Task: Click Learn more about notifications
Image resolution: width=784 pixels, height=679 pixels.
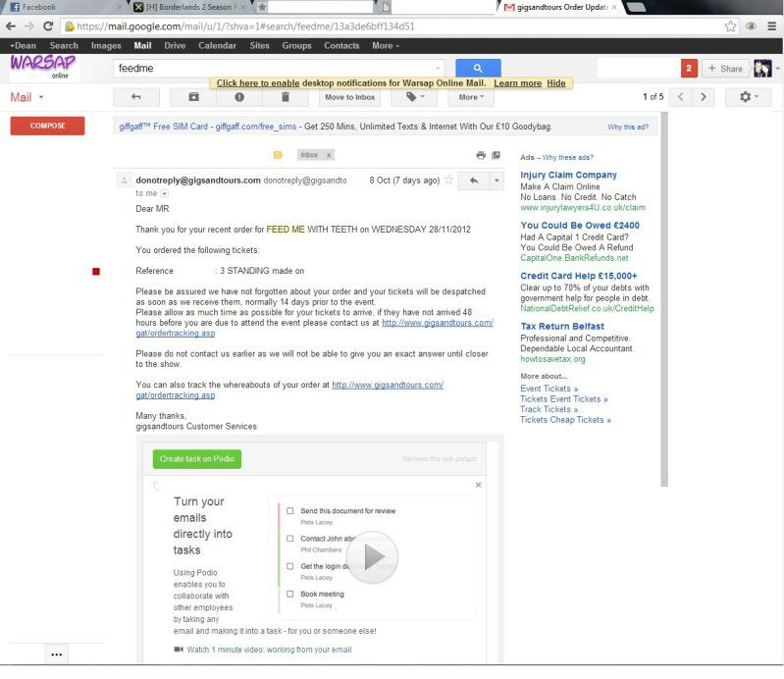Action: [x=517, y=83]
